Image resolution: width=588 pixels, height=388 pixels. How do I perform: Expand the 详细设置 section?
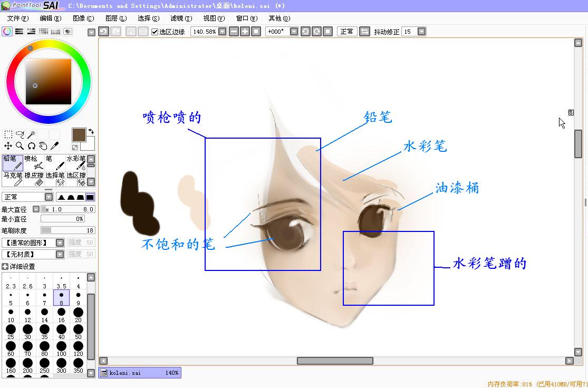pyautogui.click(x=5, y=267)
